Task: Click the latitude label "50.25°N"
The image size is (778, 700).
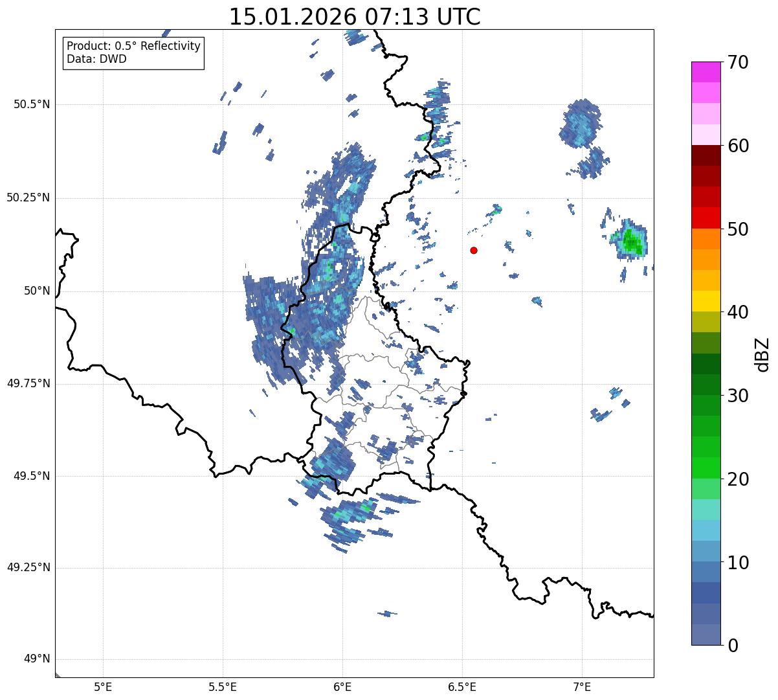Action: 28,198
